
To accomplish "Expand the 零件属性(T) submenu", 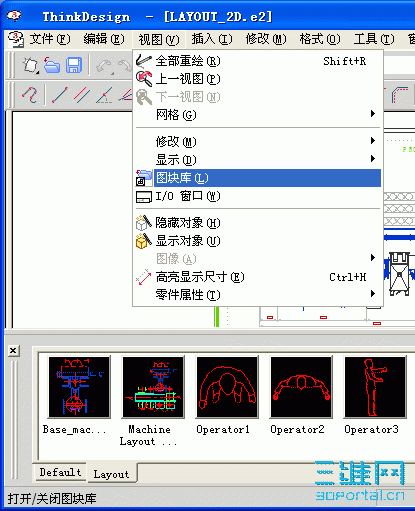I will pos(258,295).
